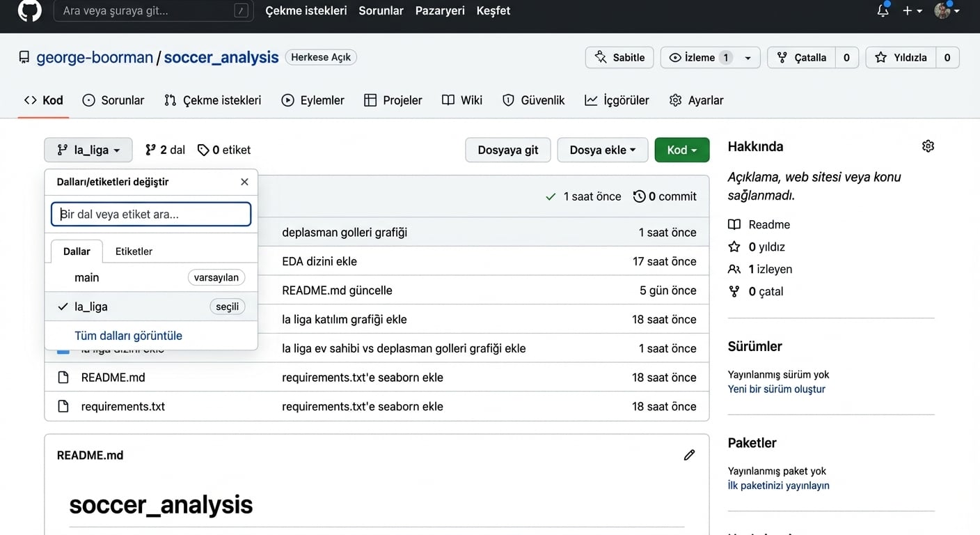This screenshot has height=535, width=980.
Task: Open the plus create-new menu
Action: (912, 10)
